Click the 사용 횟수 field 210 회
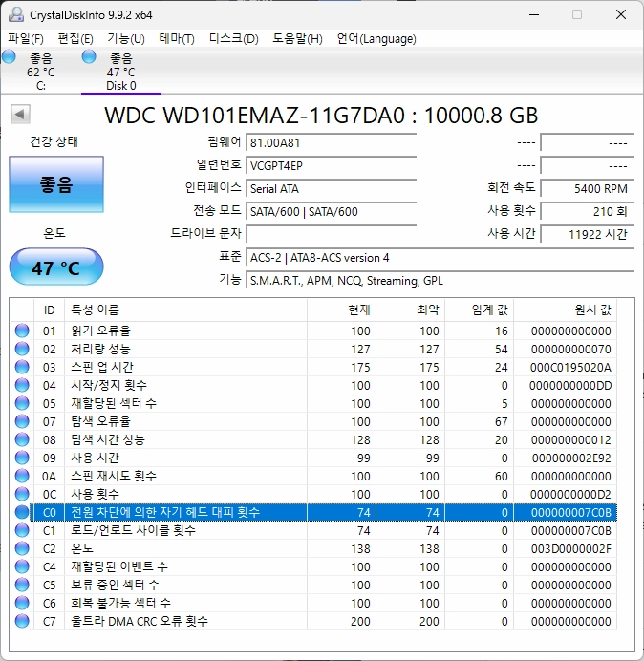The width and height of the screenshot is (644, 661). click(x=587, y=211)
